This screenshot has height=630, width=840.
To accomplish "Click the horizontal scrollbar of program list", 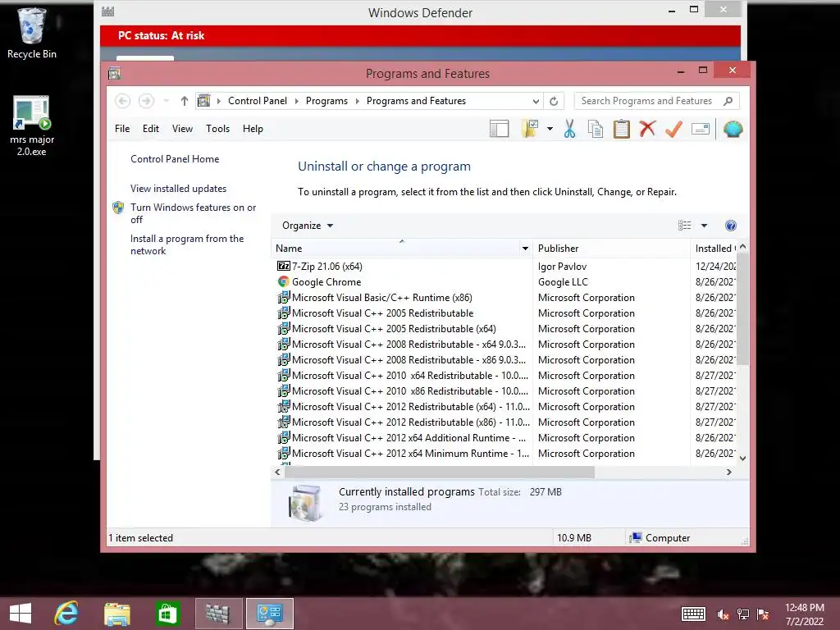I will [x=440, y=472].
